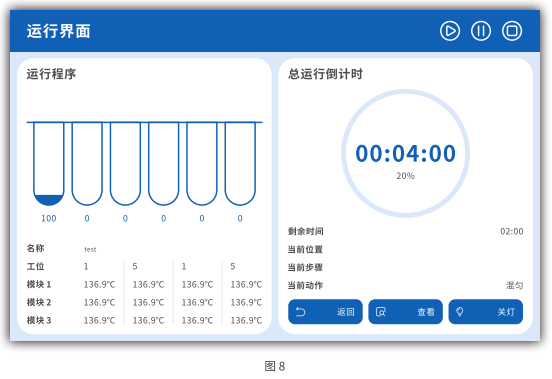Viewport: 552px width, 379px height.
Task: Click the 当前位置 label
Action: pos(305,249)
